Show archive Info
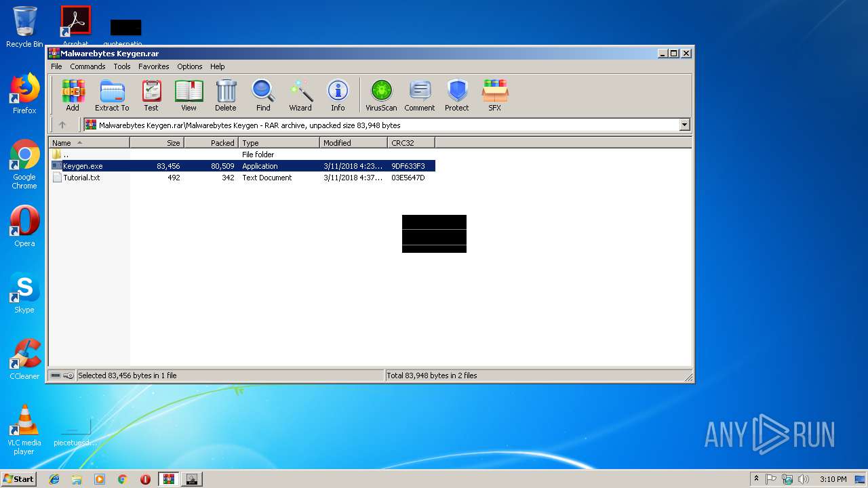This screenshot has width=868, height=488. [338, 96]
